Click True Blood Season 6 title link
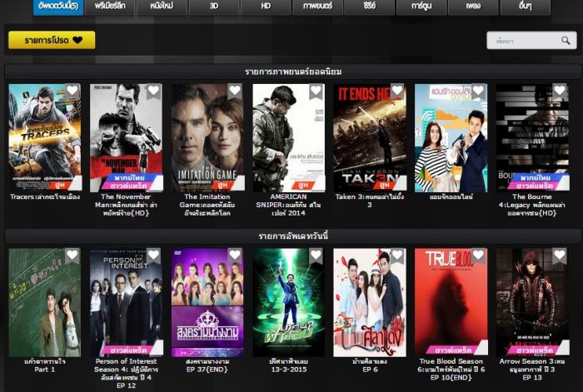The width and height of the screenshot is (583, 392). point(451,369)
